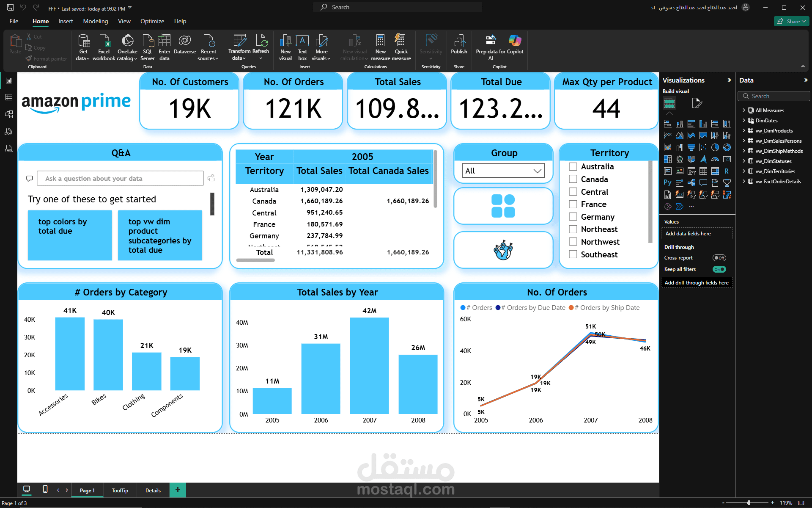Check the Canada territory checkbox
Viewport: 812px width, 508px height.
(573, 179)
